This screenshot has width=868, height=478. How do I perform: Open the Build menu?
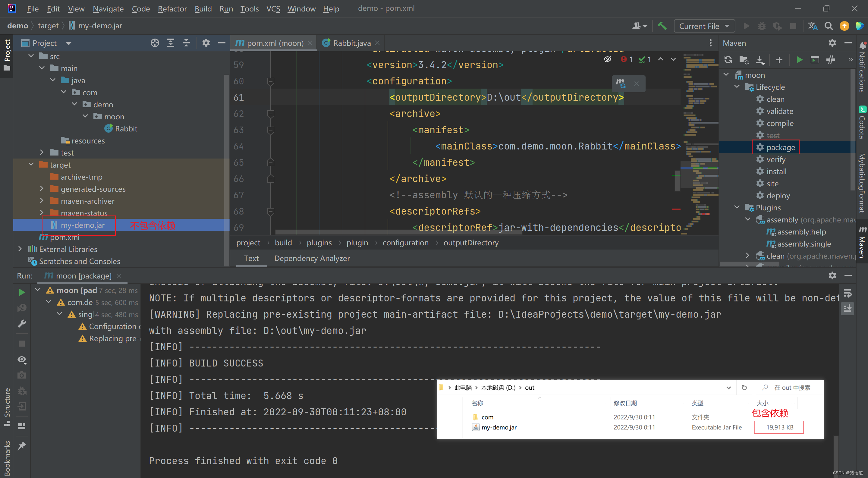click(203, 8)
